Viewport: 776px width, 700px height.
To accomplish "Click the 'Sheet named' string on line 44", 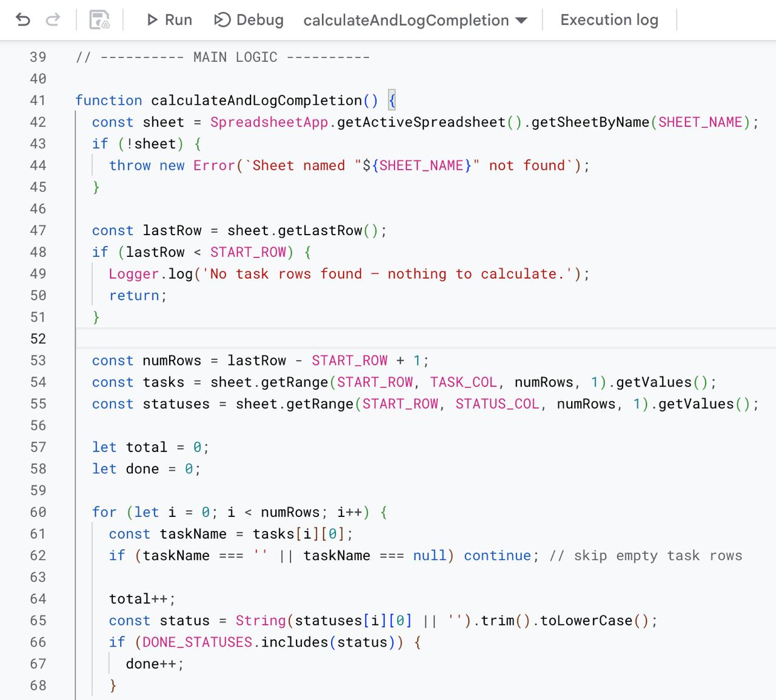I will tap(409, 165).
